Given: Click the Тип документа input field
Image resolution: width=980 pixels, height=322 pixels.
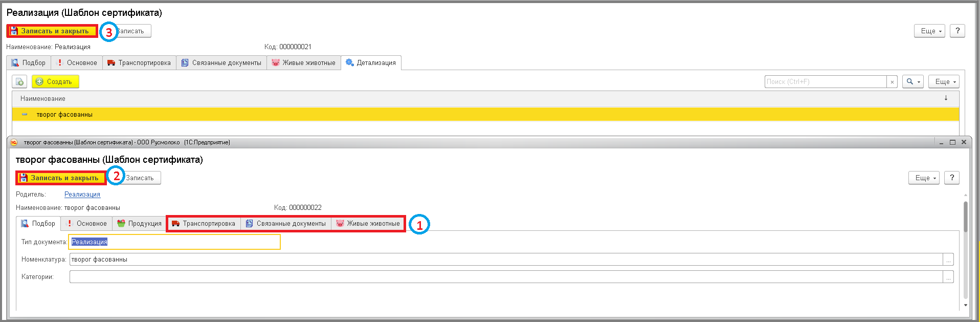Looking at the screenshot, I should (174, 242).
